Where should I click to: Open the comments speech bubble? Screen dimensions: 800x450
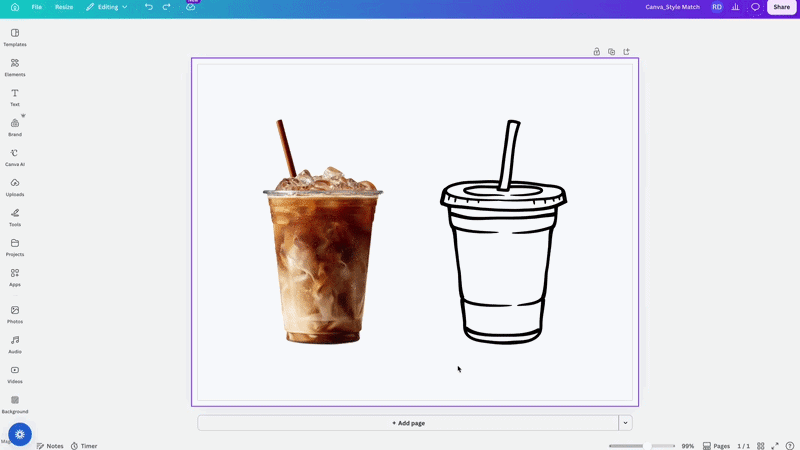tap(755, 7)
